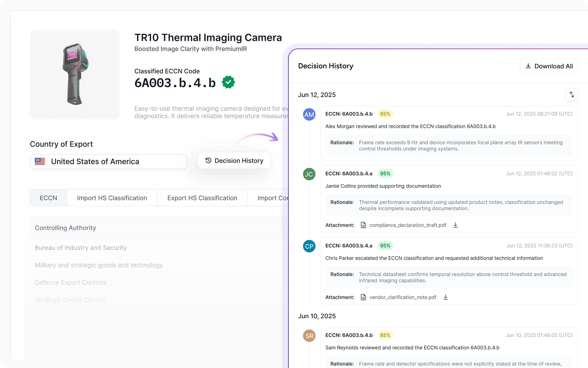Click the SR avatar for Sam Reynolds

pos(309,336)
